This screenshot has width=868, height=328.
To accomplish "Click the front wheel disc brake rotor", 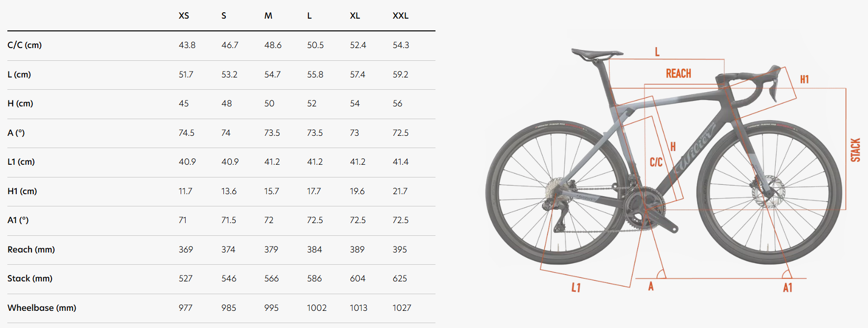I will (767, 191).
